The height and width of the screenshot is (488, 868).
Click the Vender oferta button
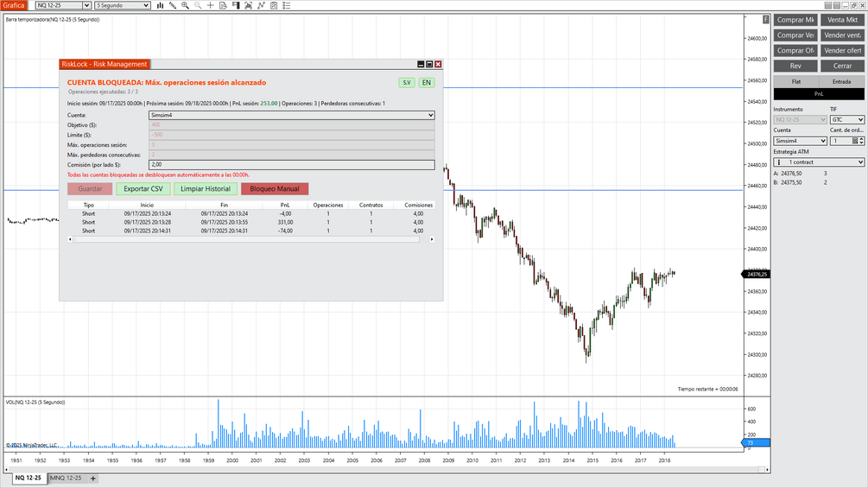click(x=843, y=50)
